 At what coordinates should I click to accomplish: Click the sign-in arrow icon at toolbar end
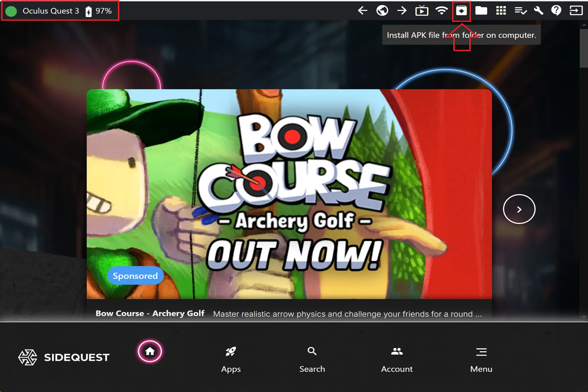576,11
